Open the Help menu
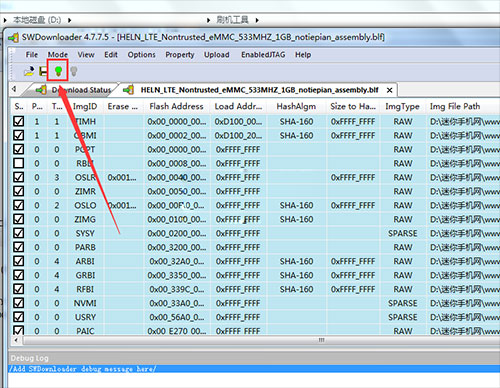 [x=303, y=55]
